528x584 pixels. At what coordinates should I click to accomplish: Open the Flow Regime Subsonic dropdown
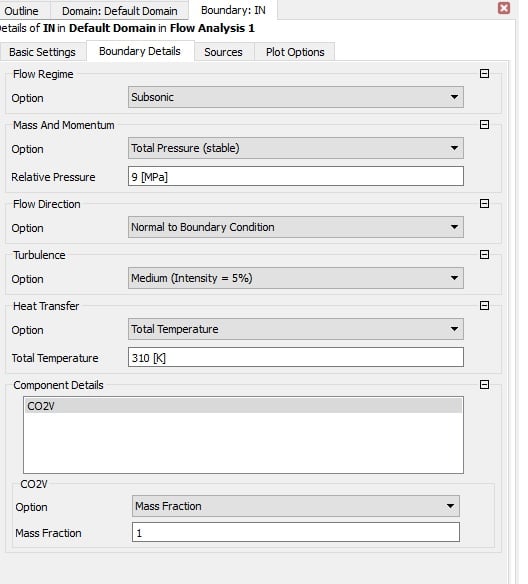coord(296,97)
